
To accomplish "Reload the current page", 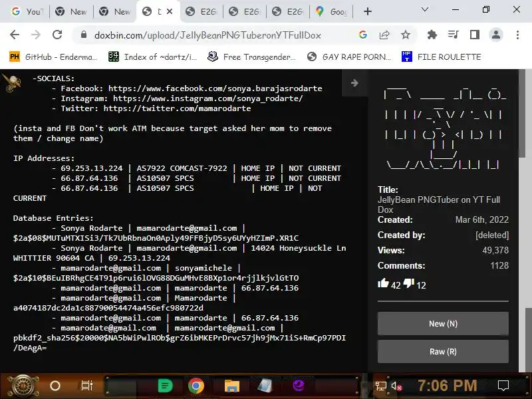I will (x=57, y=35).
